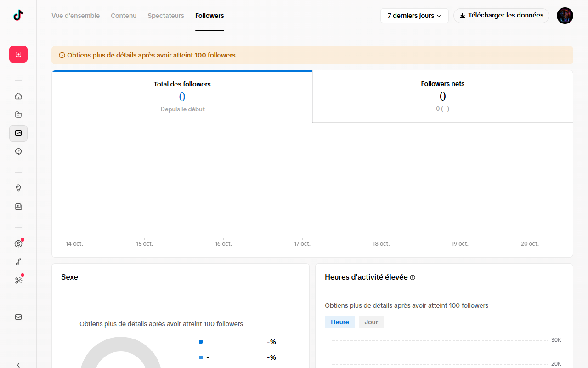Viewport: 588px width, 368px height.
Task: Open the comments bubble icon in sidebar
Action: (18, 151)
